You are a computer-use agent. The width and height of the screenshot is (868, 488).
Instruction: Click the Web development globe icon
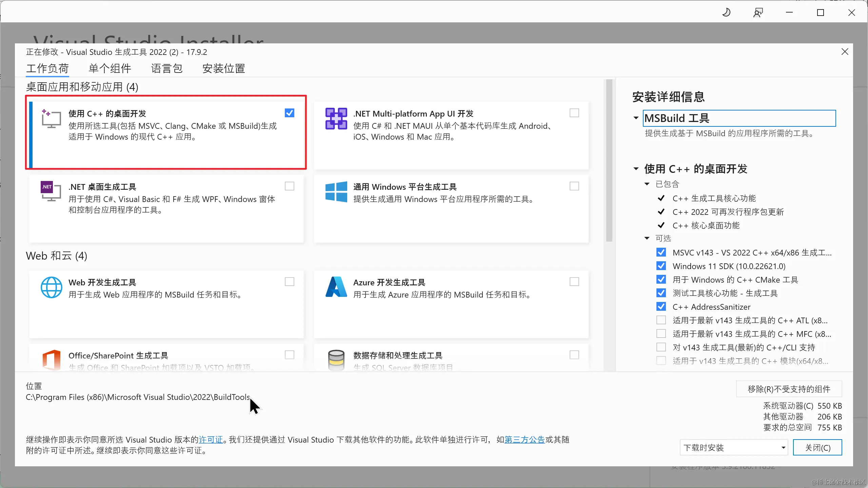coord(51,287)
